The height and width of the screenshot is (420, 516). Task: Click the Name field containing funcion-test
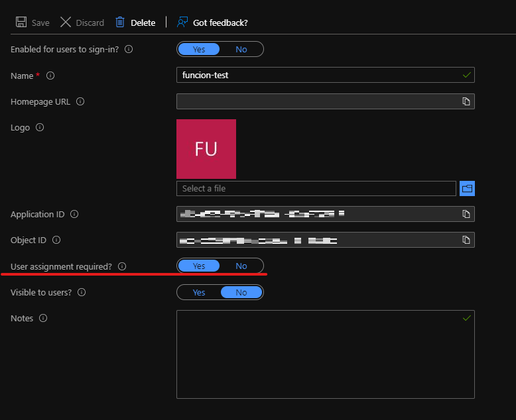point(326,75)
